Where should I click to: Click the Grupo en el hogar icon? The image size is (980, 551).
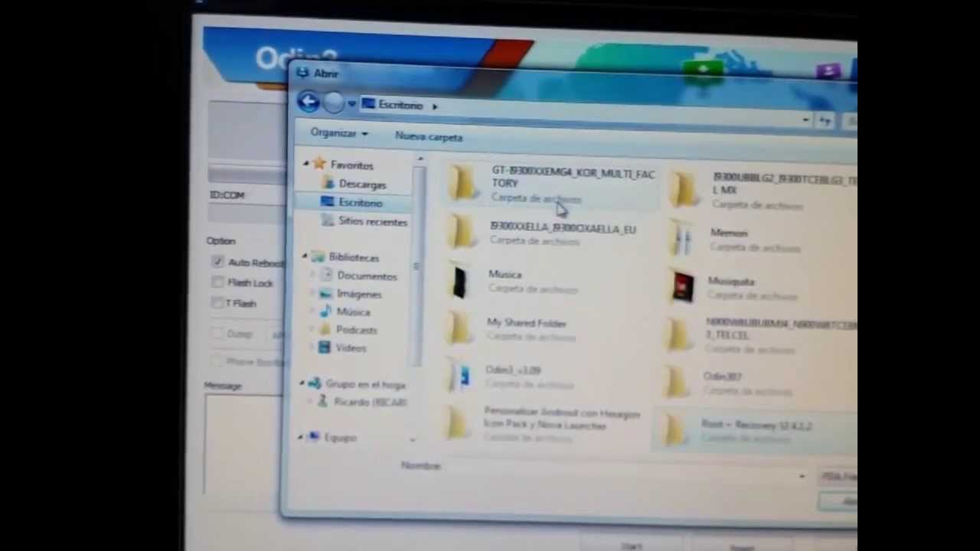314,383
